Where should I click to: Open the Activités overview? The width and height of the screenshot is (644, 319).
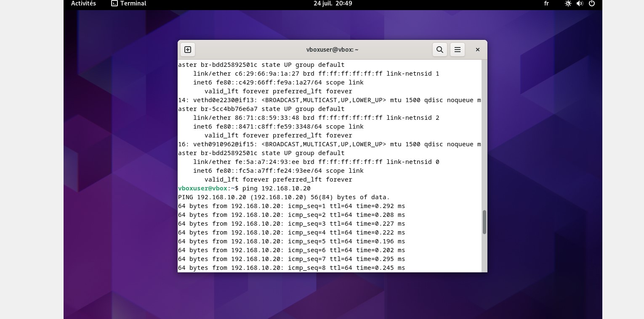coord(83,3)
